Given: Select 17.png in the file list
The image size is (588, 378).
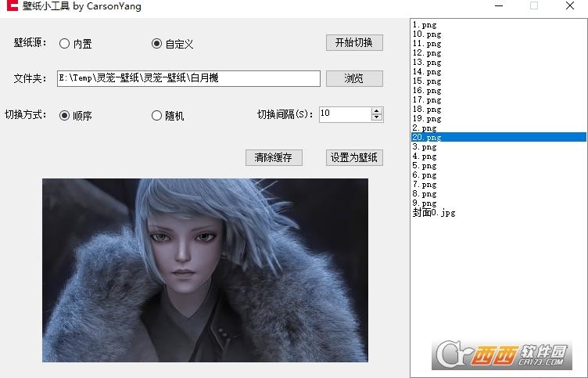Looking at the screenshot, I should pyautogui.click(x=498, y=100).
